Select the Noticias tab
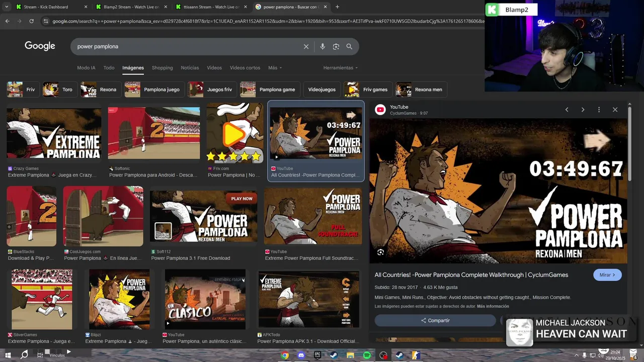 coord(190,68)
